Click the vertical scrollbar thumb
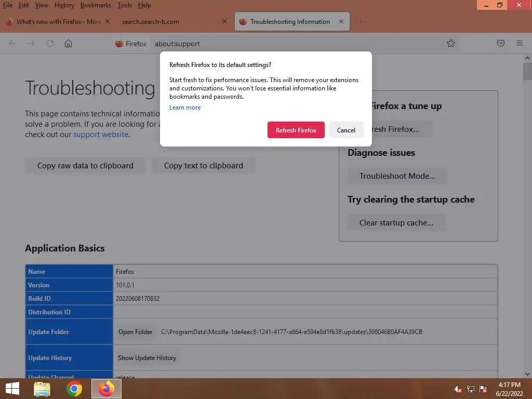 coord(527,71)
